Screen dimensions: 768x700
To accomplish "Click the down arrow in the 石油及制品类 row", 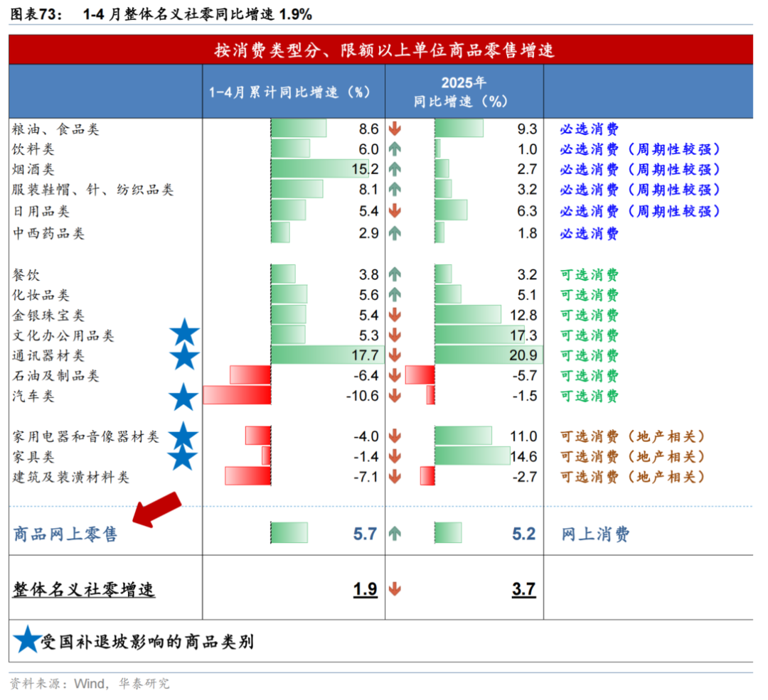I will pos(395,375).
